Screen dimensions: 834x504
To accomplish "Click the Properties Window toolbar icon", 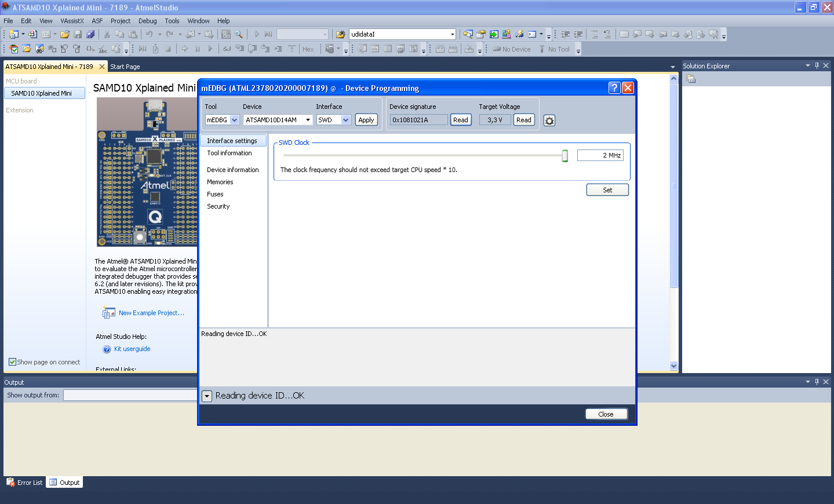I will [x=481, y=34].
